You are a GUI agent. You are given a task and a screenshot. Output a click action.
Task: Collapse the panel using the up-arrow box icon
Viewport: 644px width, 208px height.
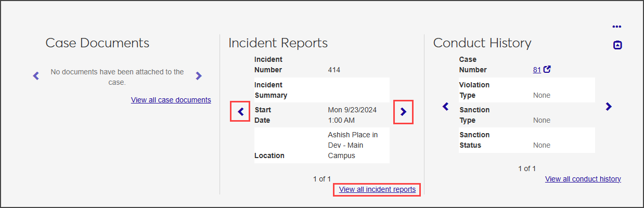617,45
